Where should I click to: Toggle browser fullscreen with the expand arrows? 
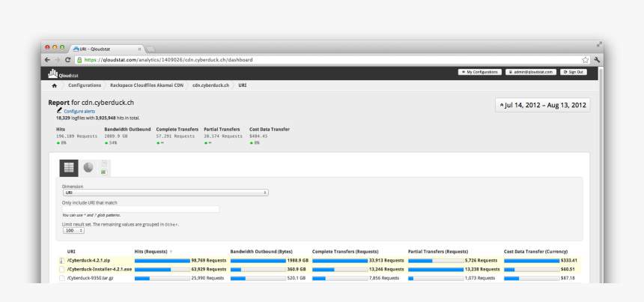(x=599, y=44)
